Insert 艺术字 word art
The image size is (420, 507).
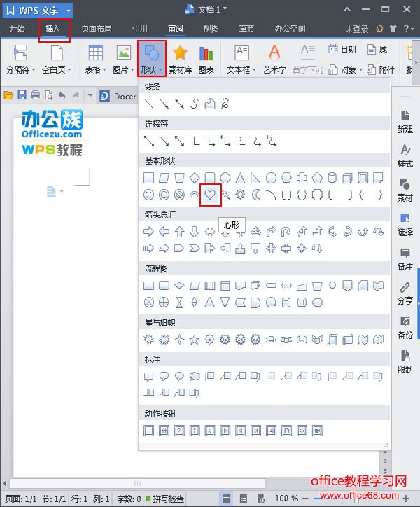click(274, 60)
